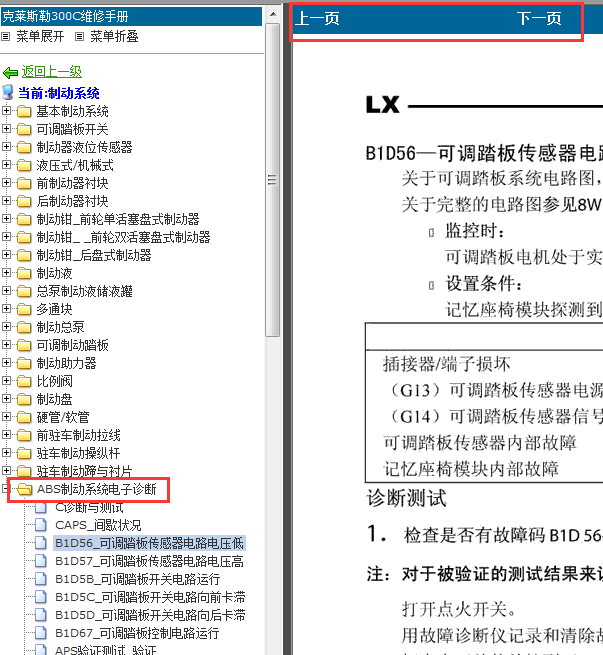Expand the 后制动器衬块 node

coord(6,201)
